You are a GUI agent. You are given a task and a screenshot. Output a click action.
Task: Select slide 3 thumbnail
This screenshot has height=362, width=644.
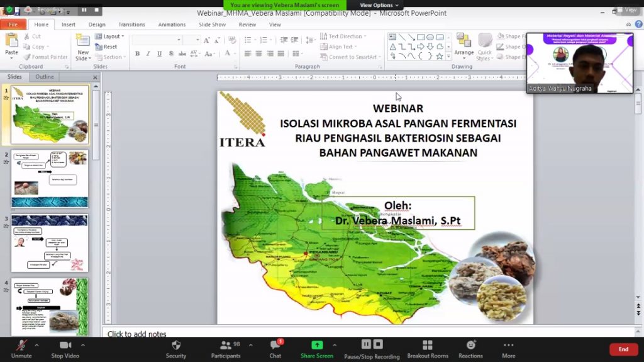point(50,243)
